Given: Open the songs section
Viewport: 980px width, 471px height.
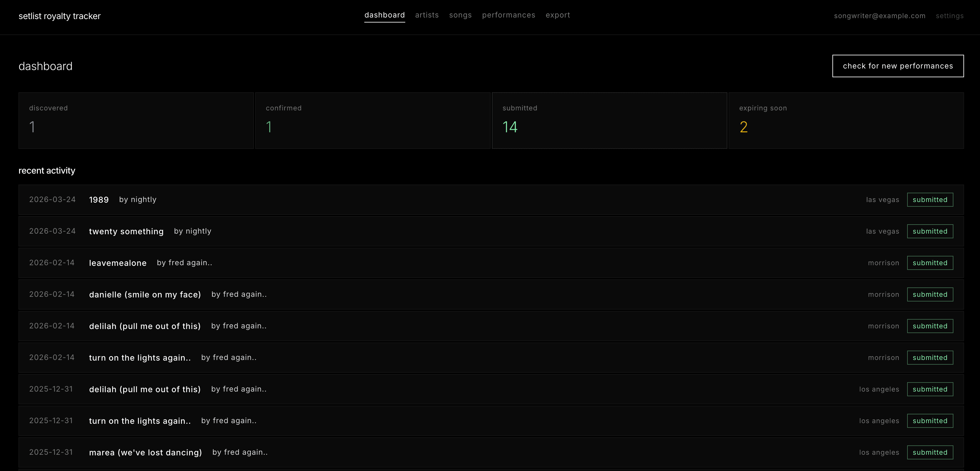Looking at the screenshot, I should tap(460, 15).
